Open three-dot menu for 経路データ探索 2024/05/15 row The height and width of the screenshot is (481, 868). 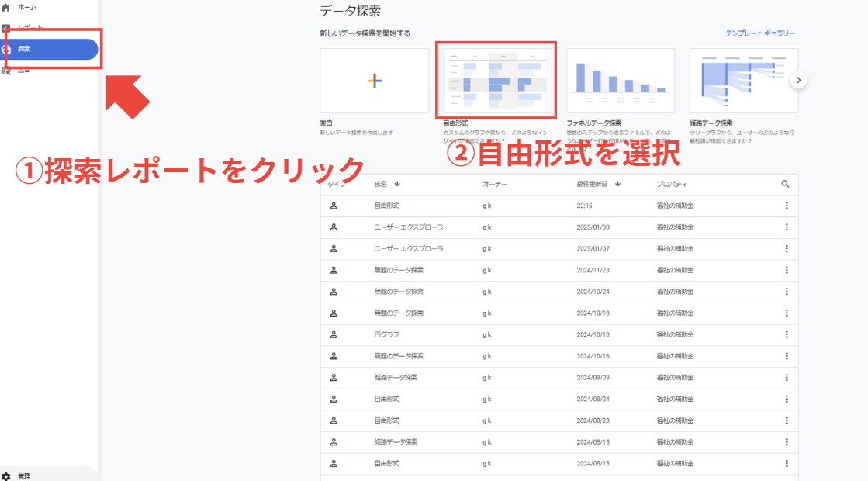pyautogui.click(x=786, y=442)
